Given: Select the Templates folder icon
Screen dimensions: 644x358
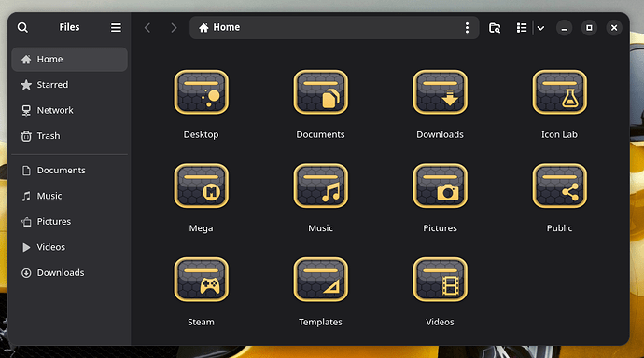Looking at the screenshot, I should [x=321, y=280].
